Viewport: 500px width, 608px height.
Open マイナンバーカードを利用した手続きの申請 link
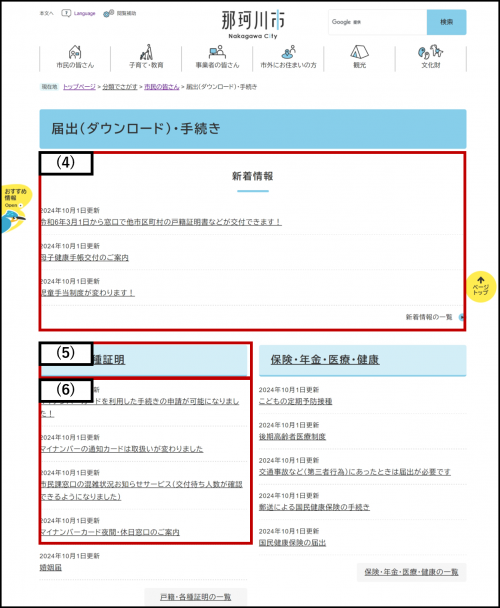click(140, 408)
